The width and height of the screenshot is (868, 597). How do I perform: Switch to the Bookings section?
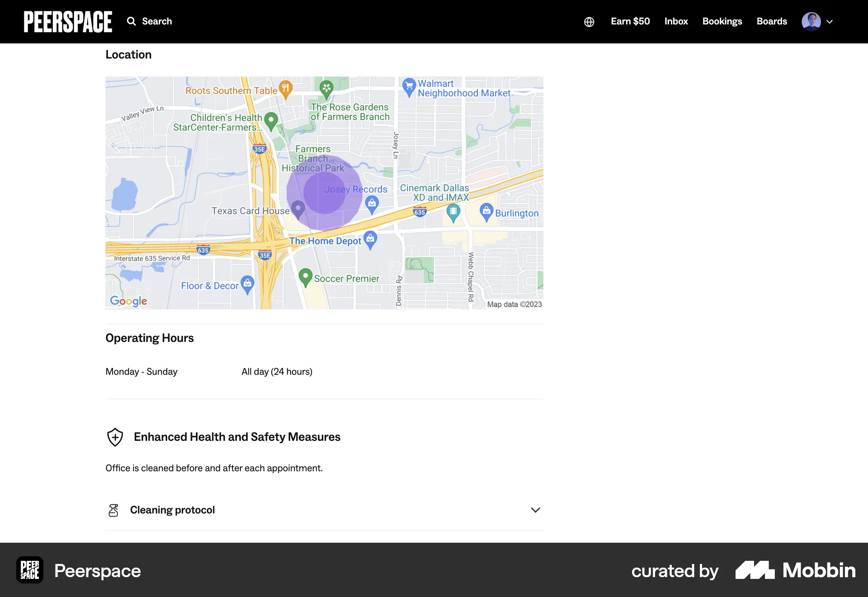pos(722,21)
